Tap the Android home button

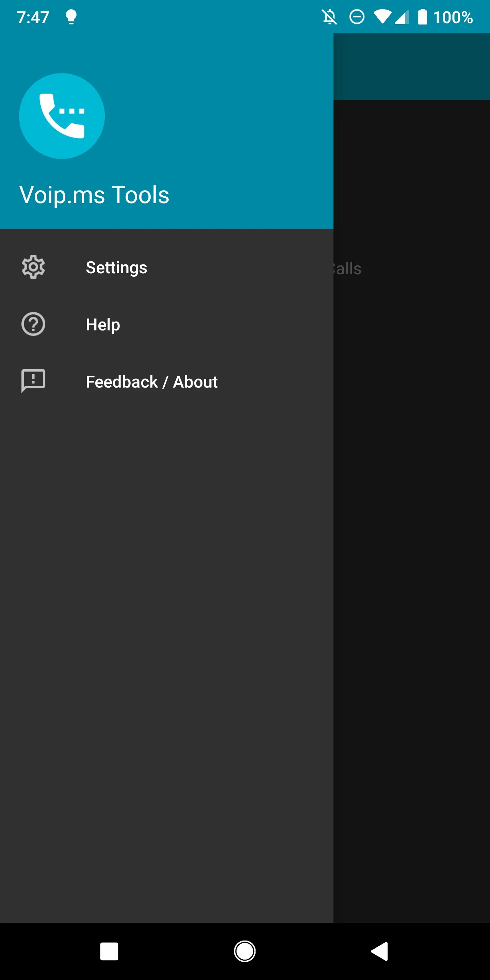tap(245, 951)
